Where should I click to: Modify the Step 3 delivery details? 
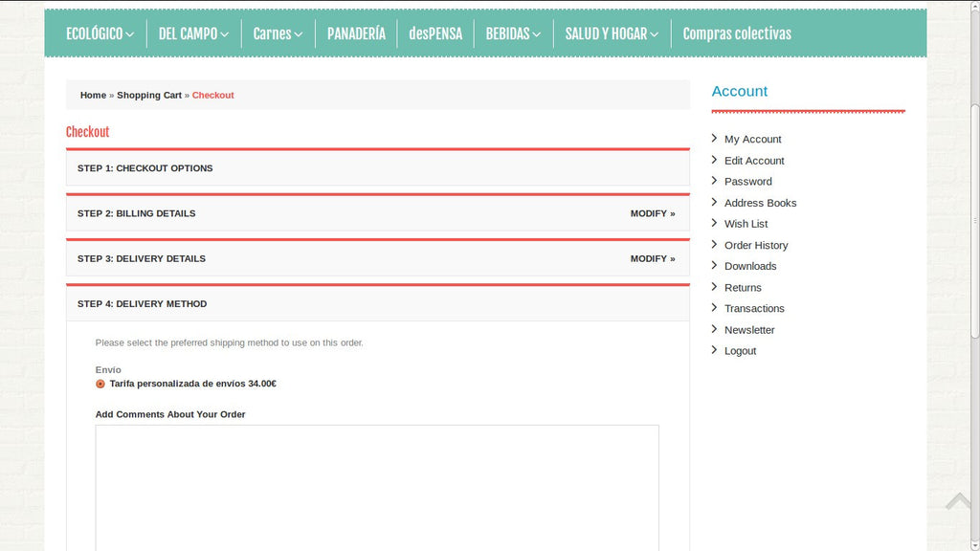pos(652,258)
